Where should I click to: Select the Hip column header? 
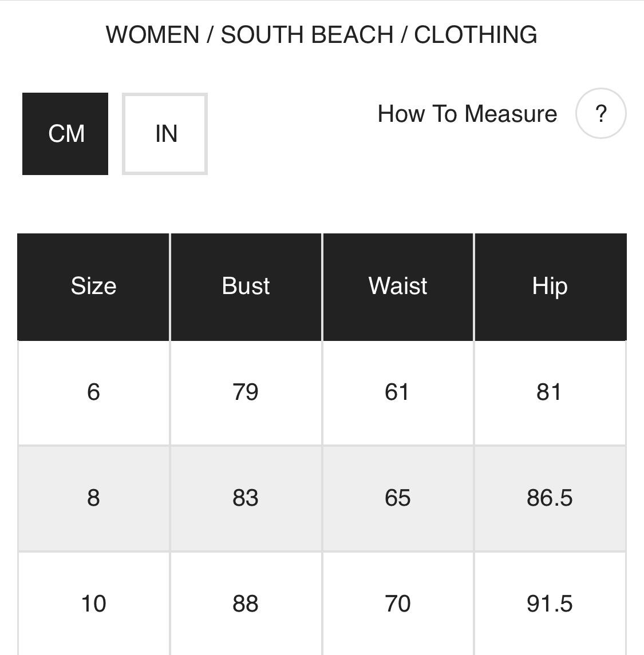pyautogui.click(x=550, y=286)
